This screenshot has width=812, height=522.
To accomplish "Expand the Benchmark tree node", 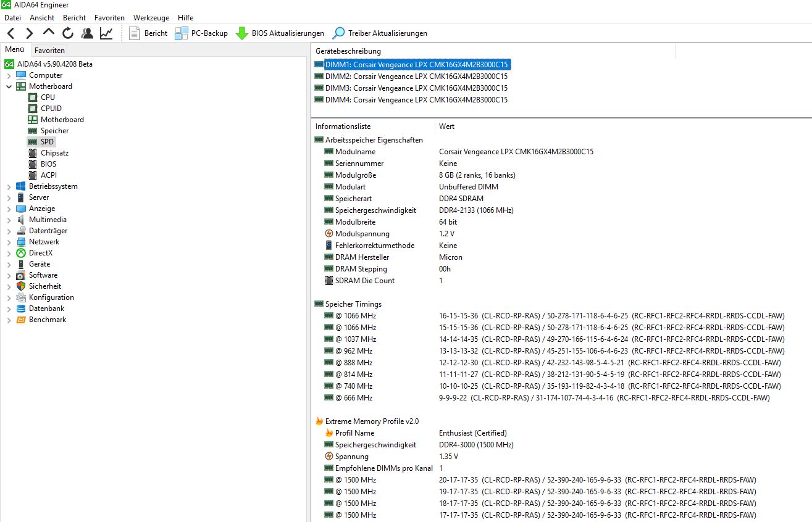I will 9,320.
